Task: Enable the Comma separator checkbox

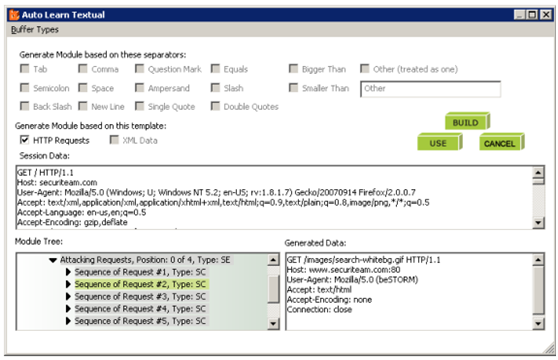Action: (x=83, y=69)
